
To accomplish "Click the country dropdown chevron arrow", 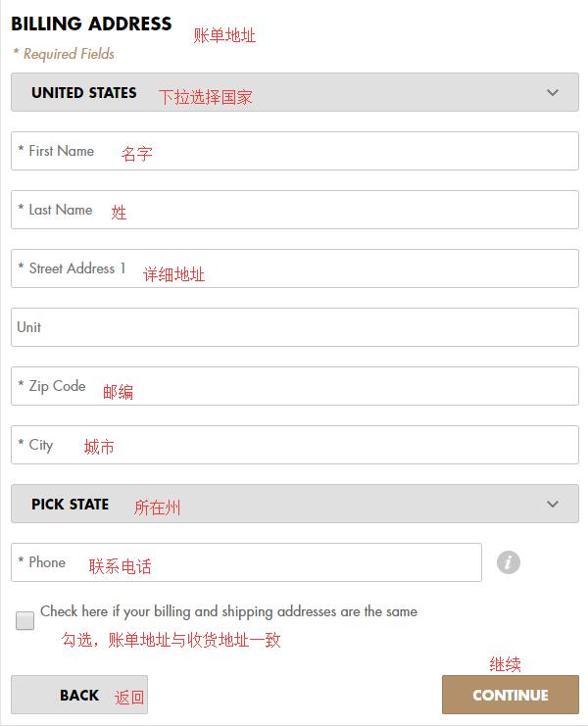I will point(552,93).
